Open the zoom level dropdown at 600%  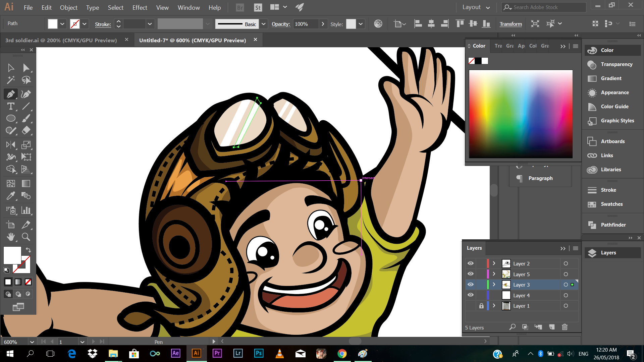[x=32, y=342]
